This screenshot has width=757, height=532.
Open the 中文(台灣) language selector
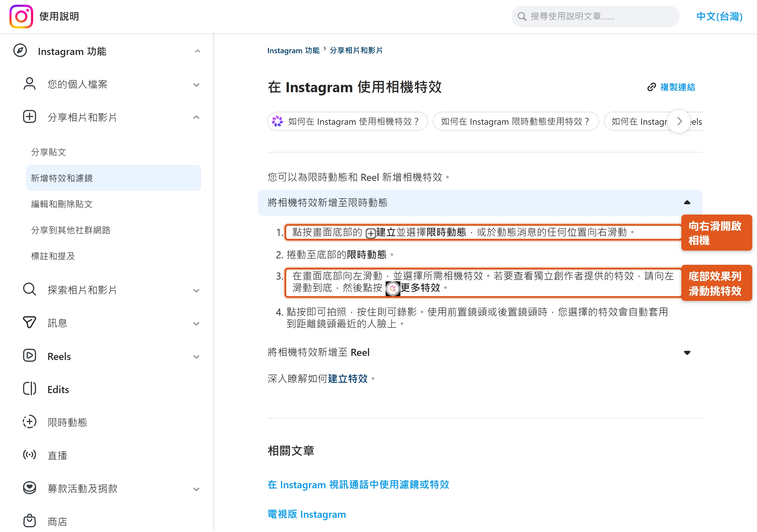pyautogui.click(x=719, y=16)
